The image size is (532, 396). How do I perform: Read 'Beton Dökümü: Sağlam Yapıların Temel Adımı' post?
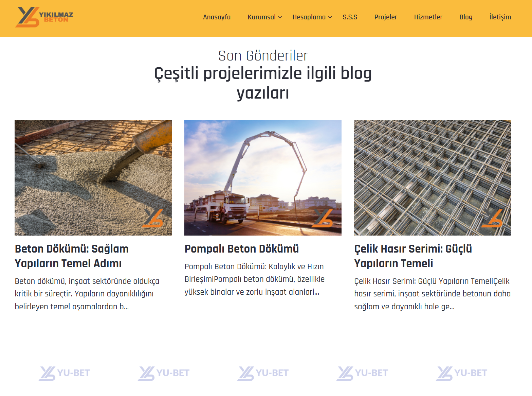[x=72, y=256]
